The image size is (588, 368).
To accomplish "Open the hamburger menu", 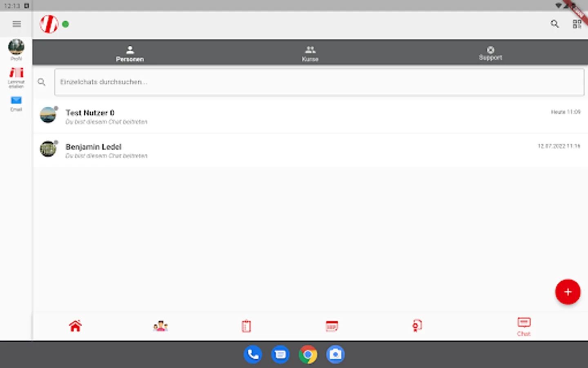I will (x=16, y=24).
